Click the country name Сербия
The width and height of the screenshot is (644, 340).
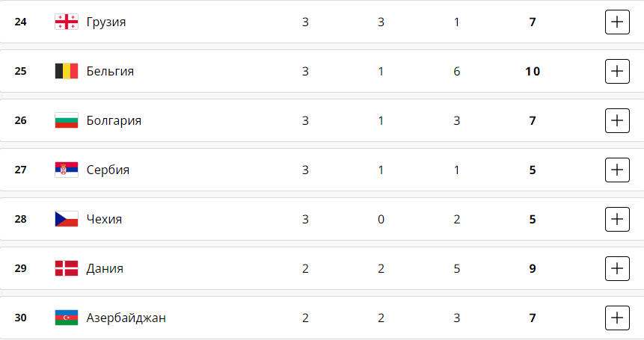tap(108, 170)
